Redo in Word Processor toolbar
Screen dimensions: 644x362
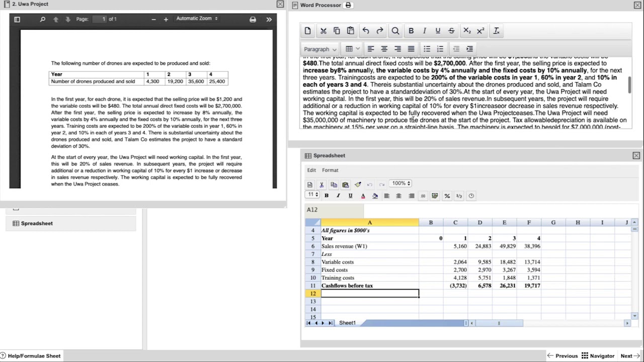(x=380, y=31)
